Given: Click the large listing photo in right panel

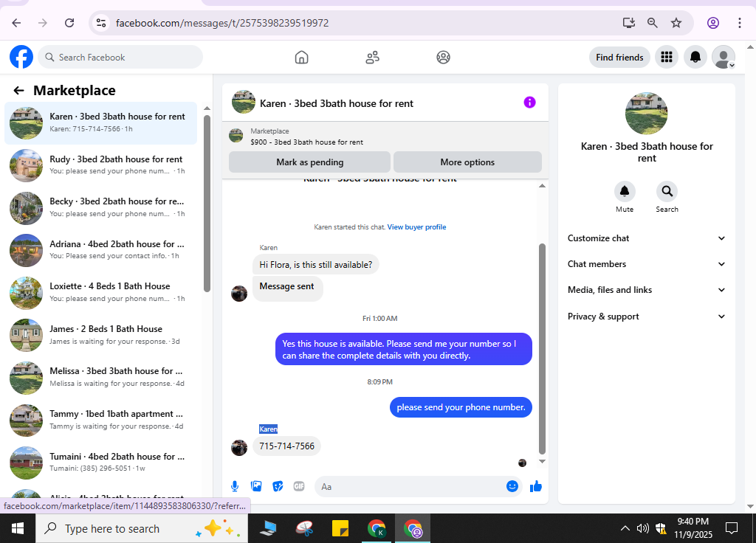Looking at the screenshot, I should [x=647, y=113].
